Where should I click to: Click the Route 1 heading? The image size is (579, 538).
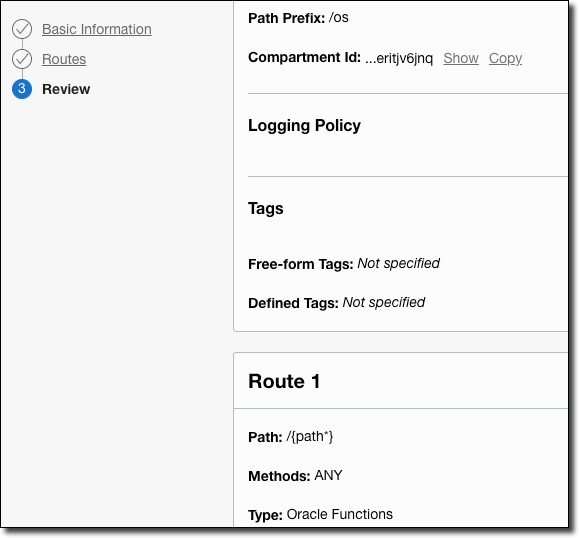(x=284, y=381)
